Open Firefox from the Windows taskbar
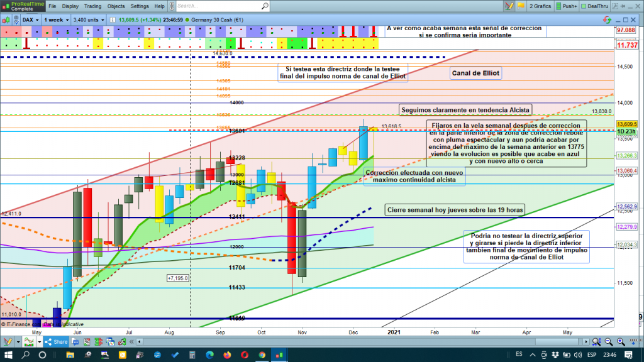The image size is (644, 362). (226, 356)
